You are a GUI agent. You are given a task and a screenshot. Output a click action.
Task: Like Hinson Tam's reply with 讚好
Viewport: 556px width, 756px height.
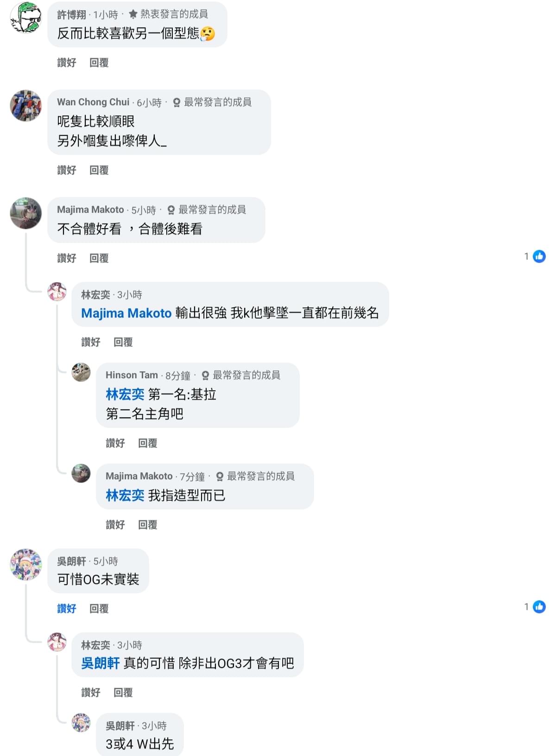pyautogui.click(x=115, y=443)
